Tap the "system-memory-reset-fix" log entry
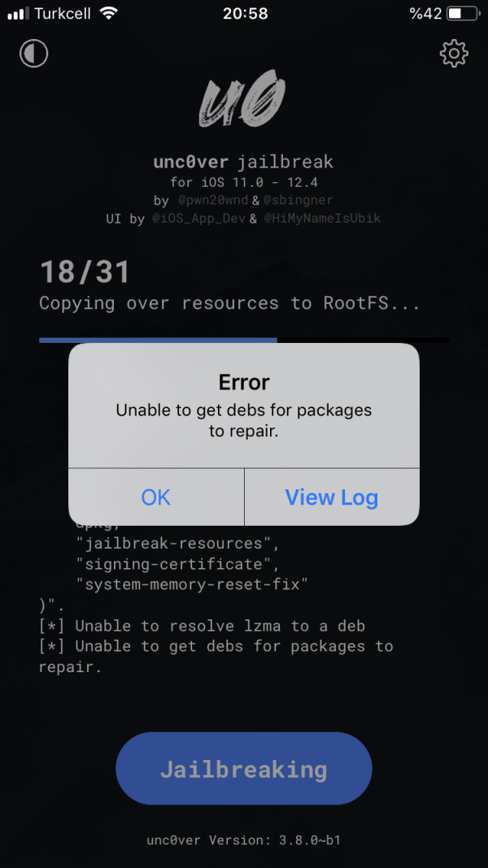 click(192, 584)
